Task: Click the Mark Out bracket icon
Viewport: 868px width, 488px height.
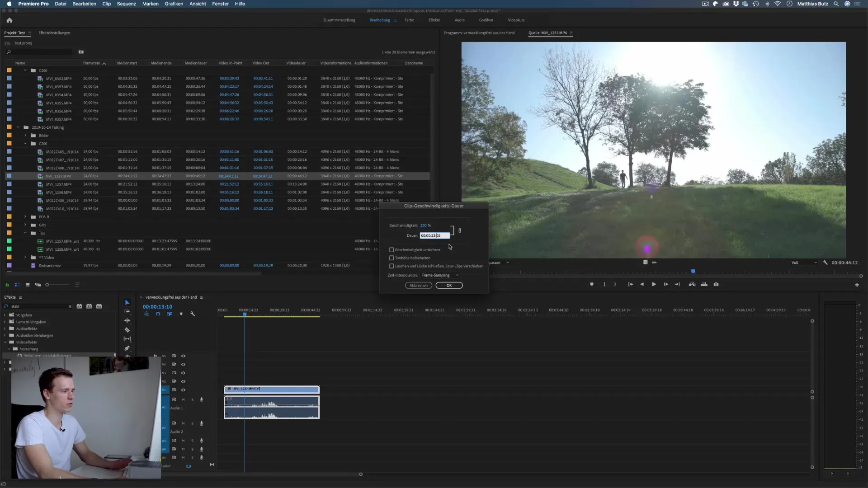Action: [x=615, y=284]
